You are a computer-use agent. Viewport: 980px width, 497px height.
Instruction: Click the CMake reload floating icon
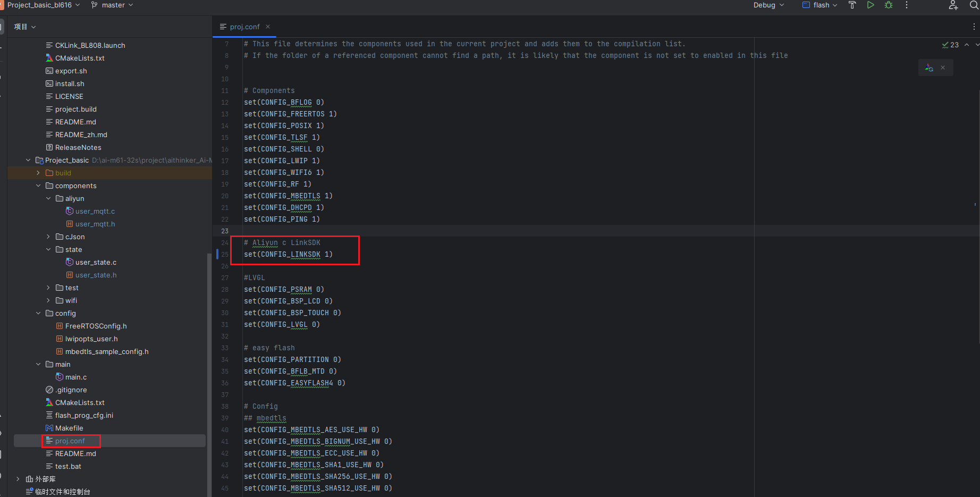point(929,68)
